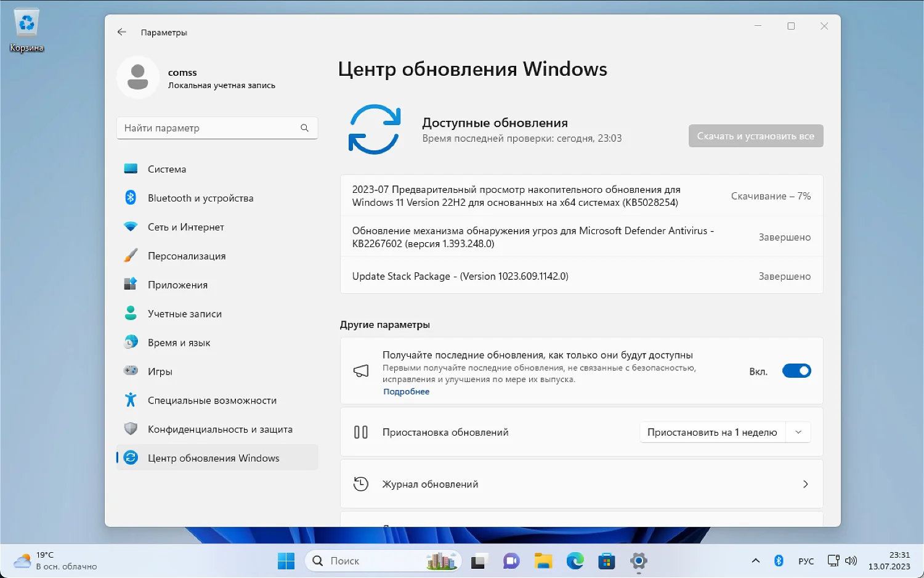
Task: Click the Игры gamepad icon
Action: point(131,371)
